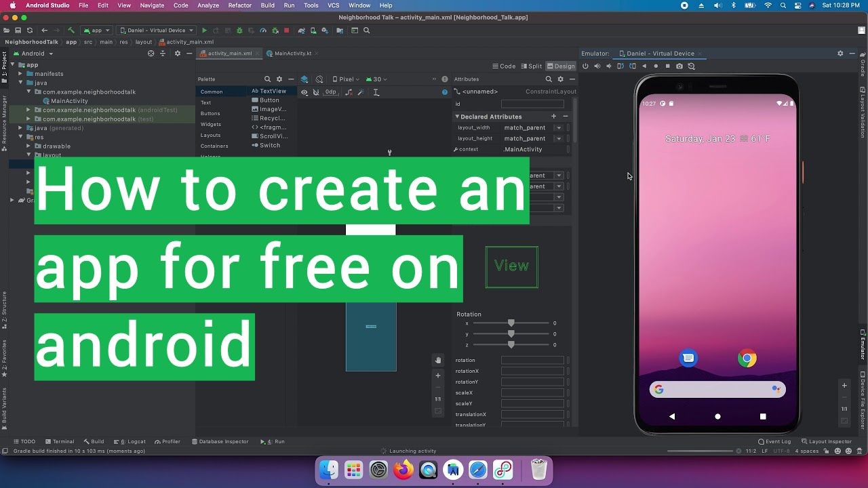Open the Profiler gauge icon in toolbar
The width and height of the screenshot is (868, 488).
[263, 30]
